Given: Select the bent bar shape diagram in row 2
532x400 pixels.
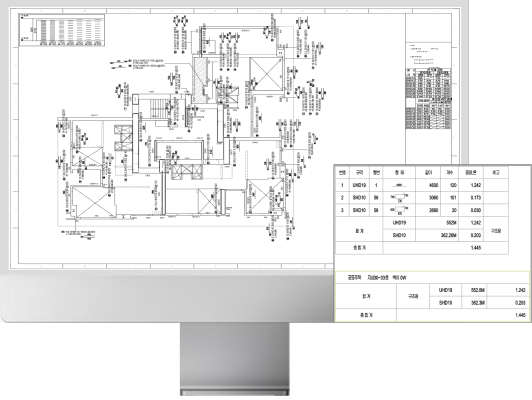Looking at the screenshot, I should 399,197.
